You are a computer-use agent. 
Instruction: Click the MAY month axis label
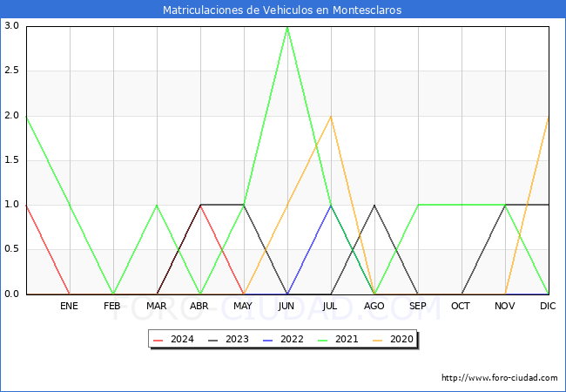[243, 306]
